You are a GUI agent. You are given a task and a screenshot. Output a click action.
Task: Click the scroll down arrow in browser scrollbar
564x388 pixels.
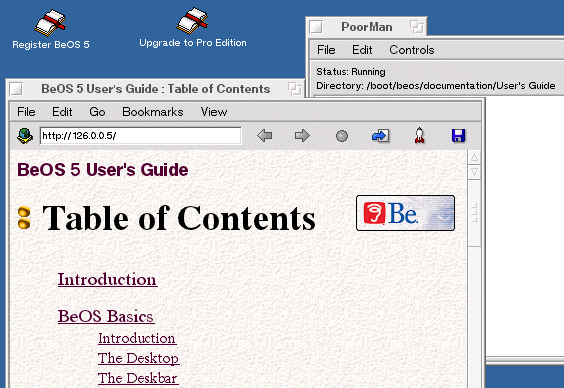click(x=474, y=172)
